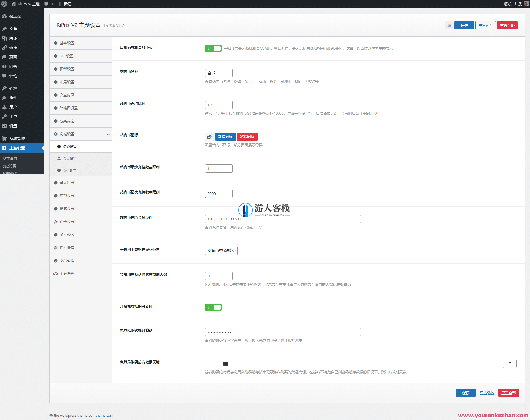
Task: Disable the 启用商城和会员中心 switch
Action: point(213,48)
